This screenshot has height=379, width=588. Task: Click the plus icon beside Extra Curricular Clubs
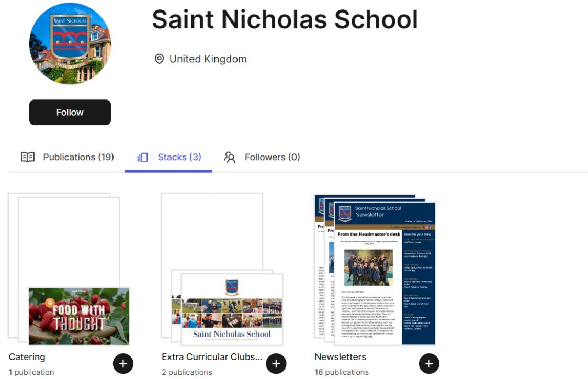pyautogui.click(x=276, y=364)
